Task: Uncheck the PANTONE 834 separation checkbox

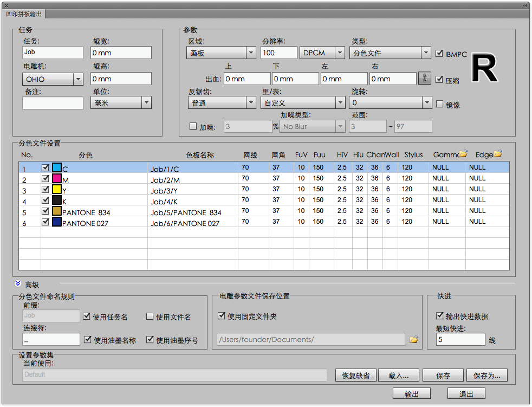Action: click(x=46, y=211)
